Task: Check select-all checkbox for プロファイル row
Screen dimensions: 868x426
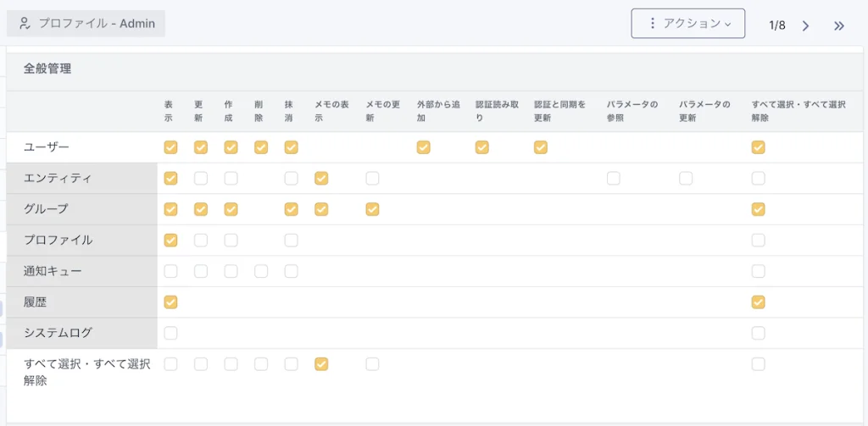Action: click(x=759, y=241)
